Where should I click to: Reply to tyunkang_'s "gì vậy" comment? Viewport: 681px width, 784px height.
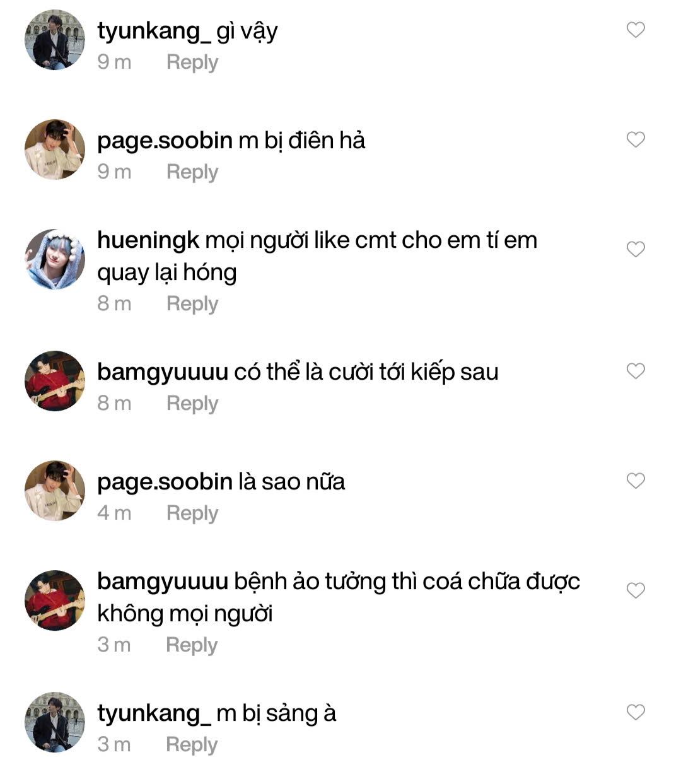pyautogui.click(x=192, y=62)
